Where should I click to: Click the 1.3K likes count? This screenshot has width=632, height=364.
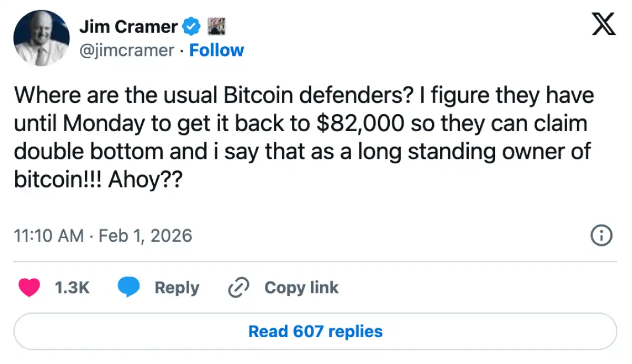click(x=72, y=288)
